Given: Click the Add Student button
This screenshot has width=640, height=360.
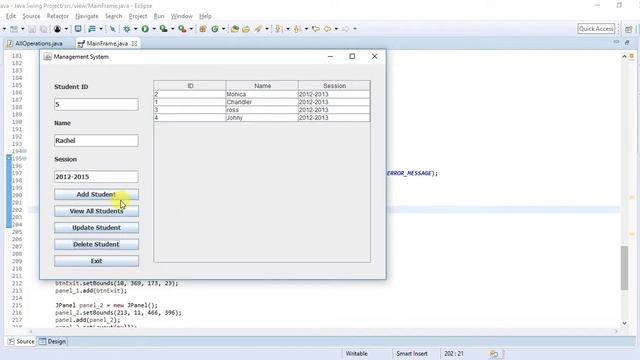Looking at the screenshot, I should tap(96, 194).
